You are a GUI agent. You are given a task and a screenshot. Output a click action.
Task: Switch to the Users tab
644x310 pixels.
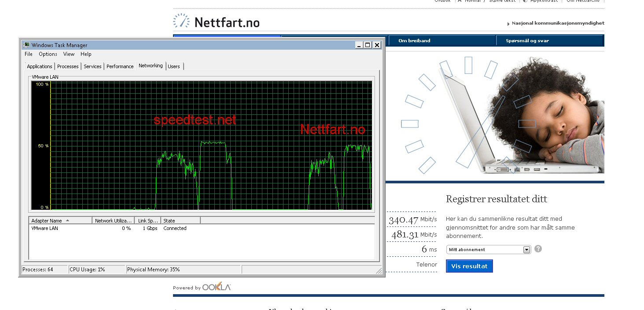[x=174, y=66]
